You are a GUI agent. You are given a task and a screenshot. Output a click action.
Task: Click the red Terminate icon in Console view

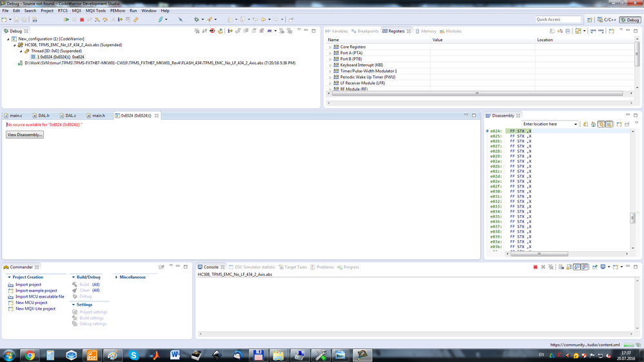[x=536, y=267]
